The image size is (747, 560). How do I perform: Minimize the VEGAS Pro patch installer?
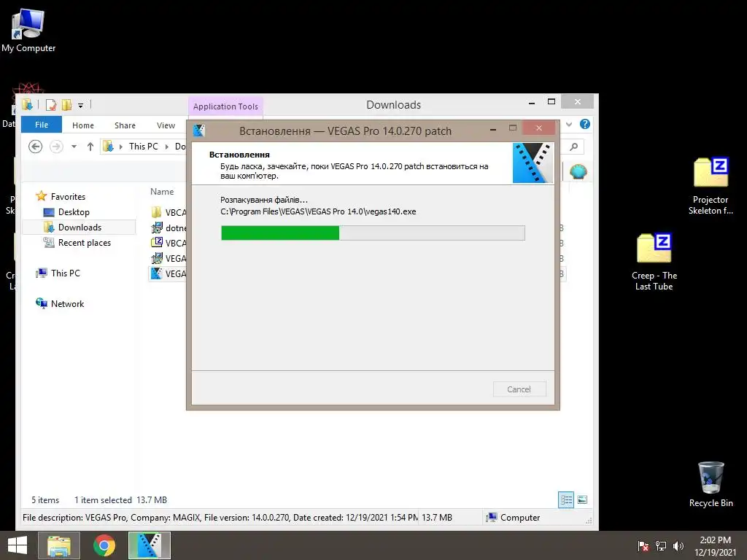pyautogui.click(x=493, y=129)
